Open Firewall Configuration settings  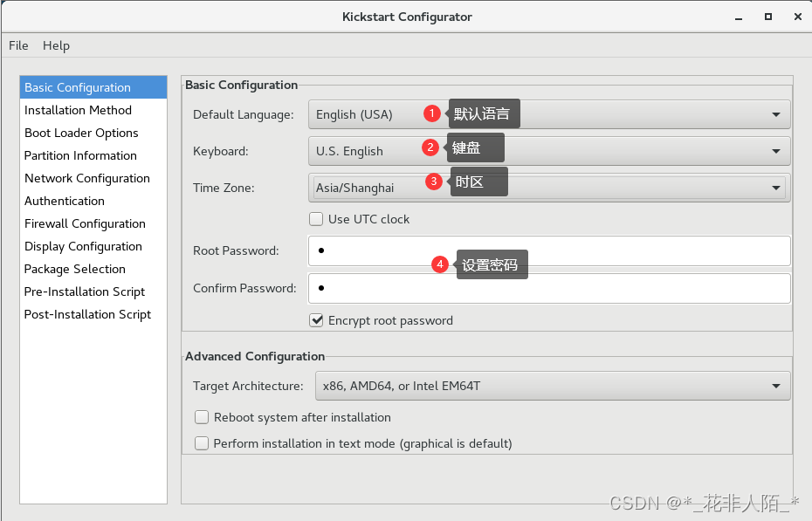pos(85,223)
